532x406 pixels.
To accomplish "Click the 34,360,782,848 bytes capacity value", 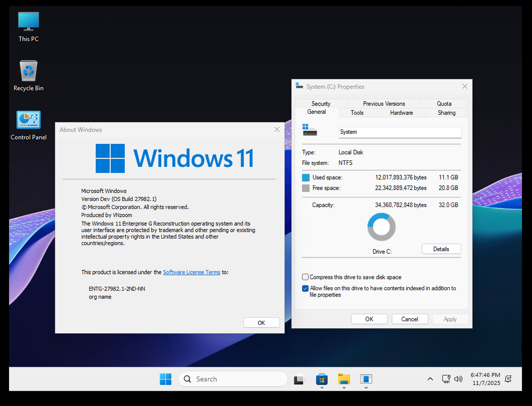I will pyautogui.click(x=401, y=205).
